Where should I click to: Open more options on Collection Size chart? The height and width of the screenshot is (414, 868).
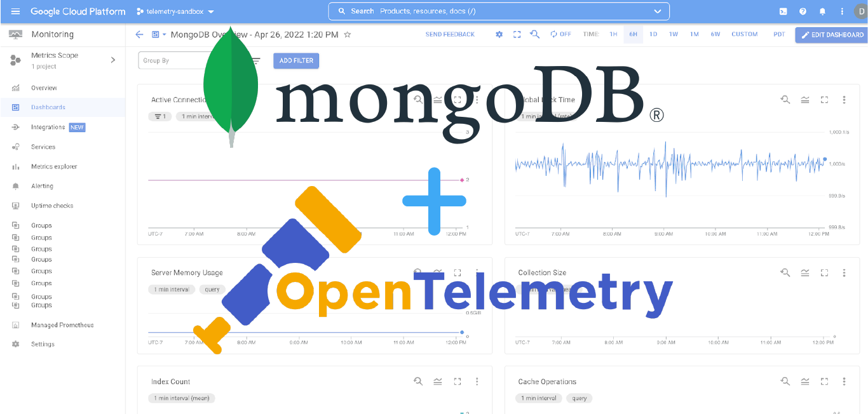pyautogui.click(x=844, y=272)
